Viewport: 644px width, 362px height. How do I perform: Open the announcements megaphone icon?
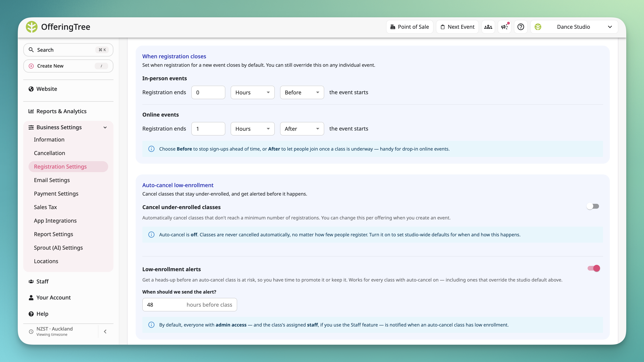pyautogui.click(x=505, y=27)
